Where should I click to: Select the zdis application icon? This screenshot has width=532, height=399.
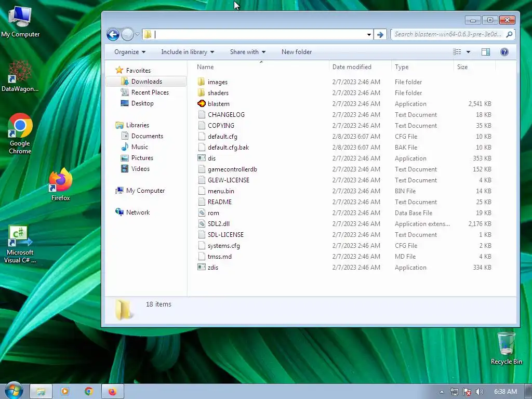click(x=201, y=268)
